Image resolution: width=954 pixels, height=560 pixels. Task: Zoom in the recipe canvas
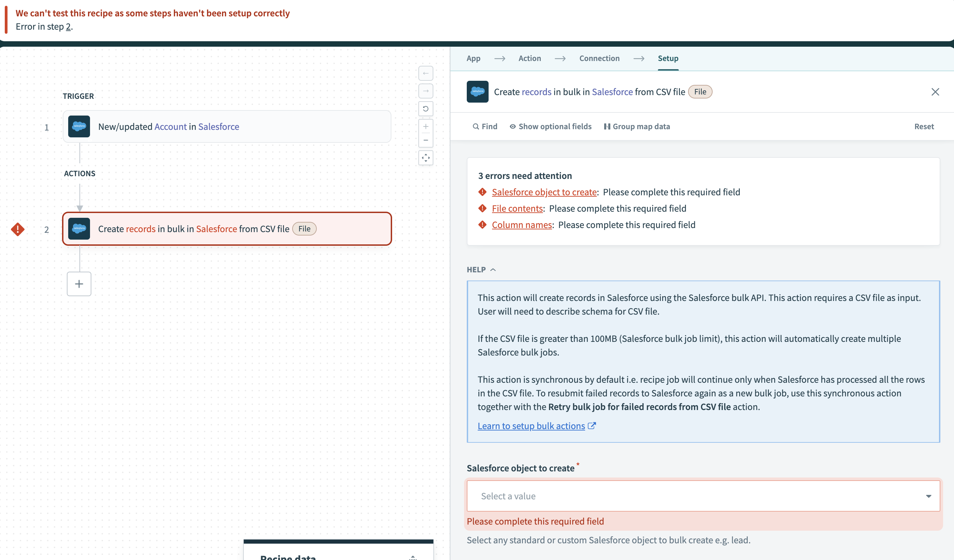(x=426, y=126)
